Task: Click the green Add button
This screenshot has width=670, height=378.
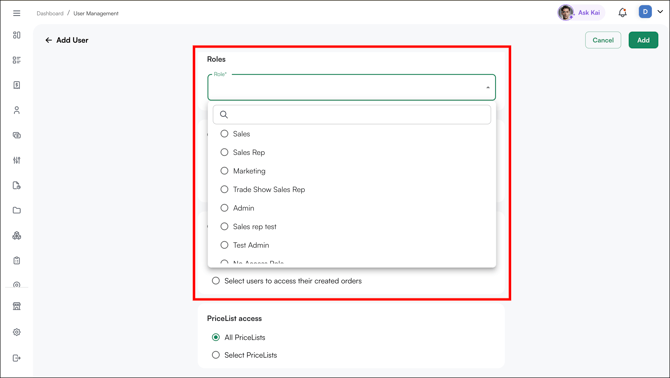Action: (643, 40)
